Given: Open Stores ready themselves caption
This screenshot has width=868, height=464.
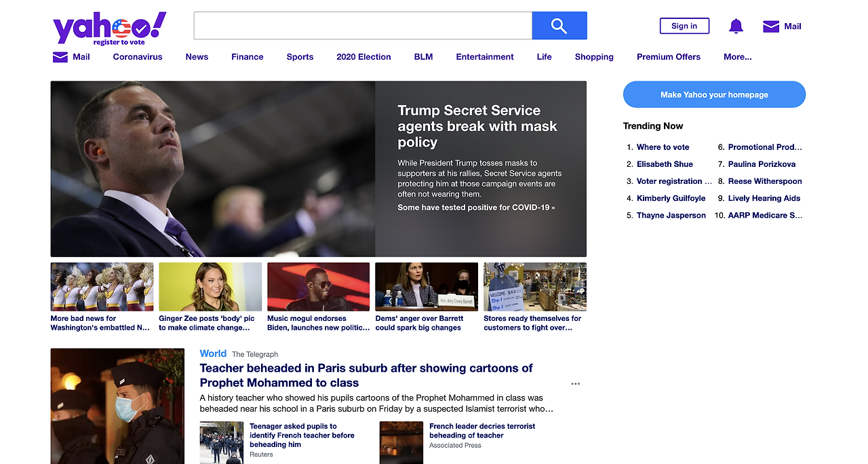Looking at the screenshot, I should click(x=532, y=323).
